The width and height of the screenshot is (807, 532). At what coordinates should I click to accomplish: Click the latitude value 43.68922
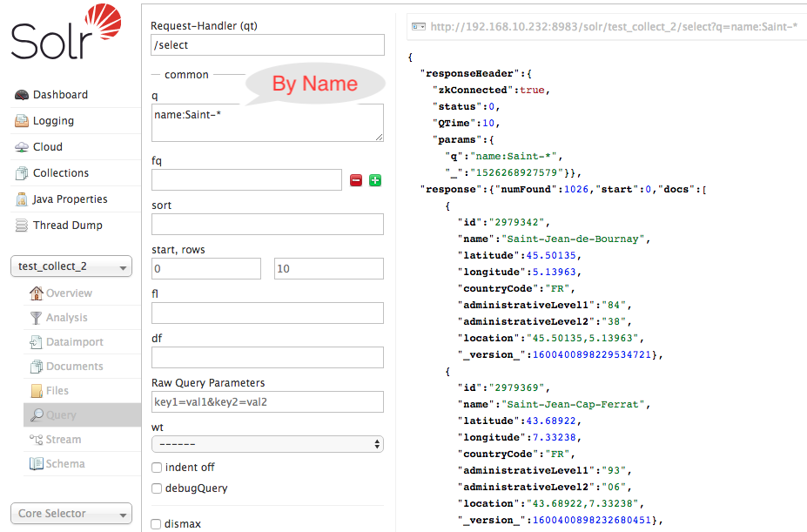tap(551, 421)
